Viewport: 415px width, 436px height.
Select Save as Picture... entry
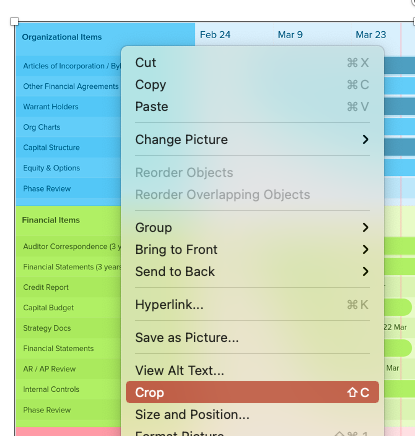252,338
